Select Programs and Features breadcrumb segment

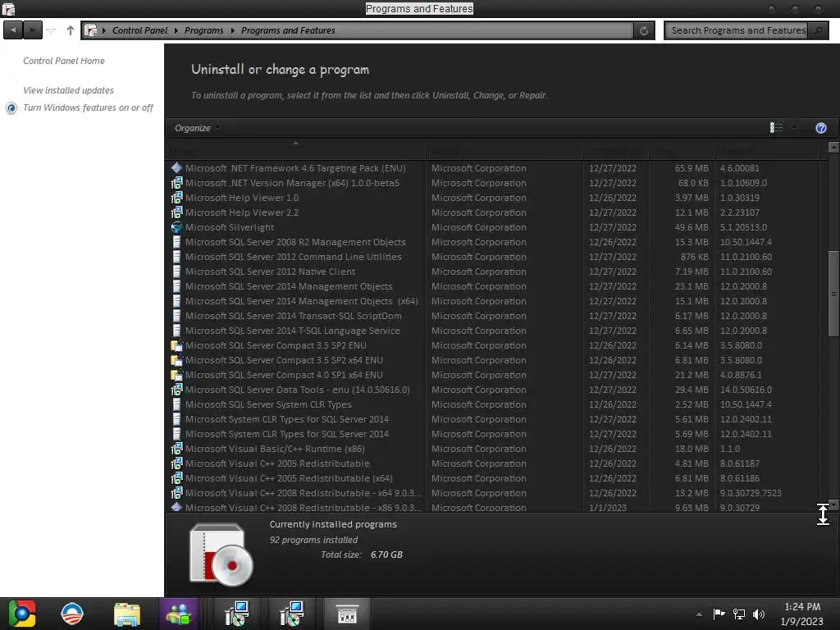(x=288, y=30)
